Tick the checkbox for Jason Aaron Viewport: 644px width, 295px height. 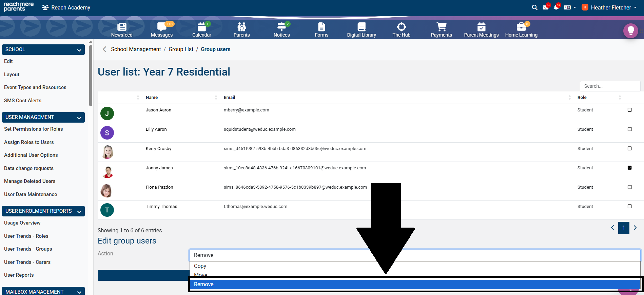(629, 110)
